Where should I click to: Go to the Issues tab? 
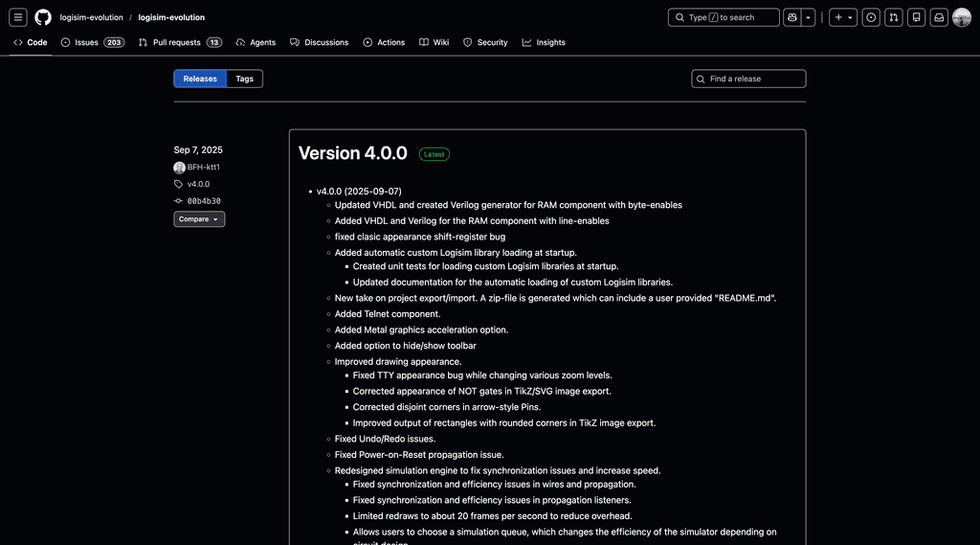[92, 42]
